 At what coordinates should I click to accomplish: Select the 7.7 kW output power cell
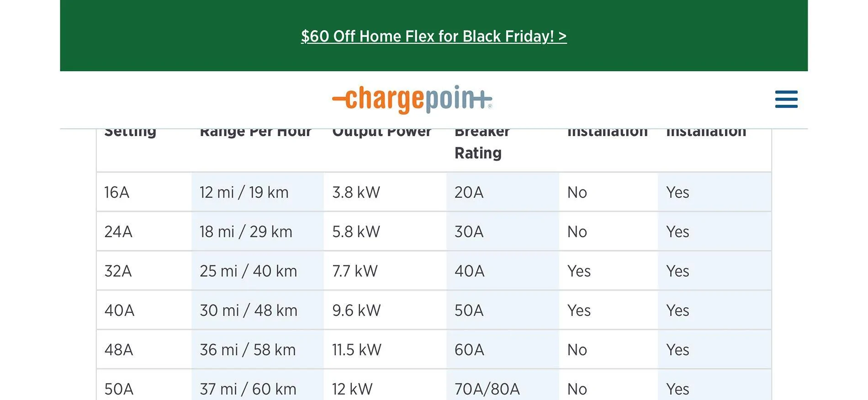tap(355, 271)
